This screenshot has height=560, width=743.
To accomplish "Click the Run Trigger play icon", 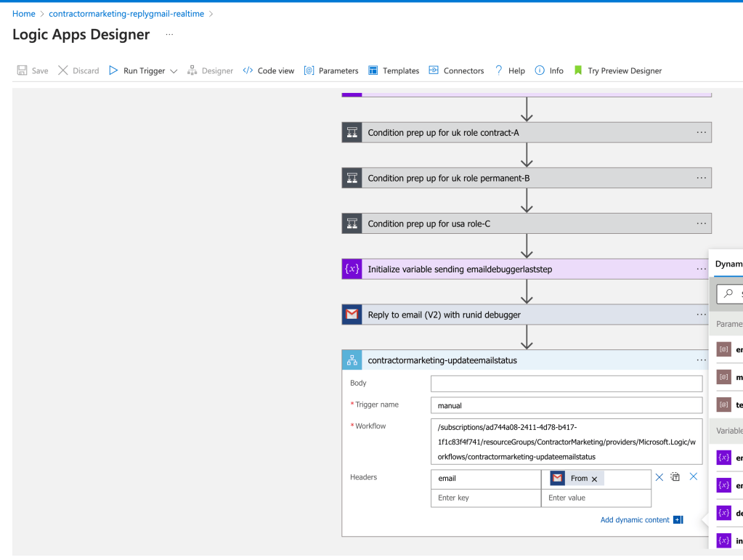I will pos(113,70).
